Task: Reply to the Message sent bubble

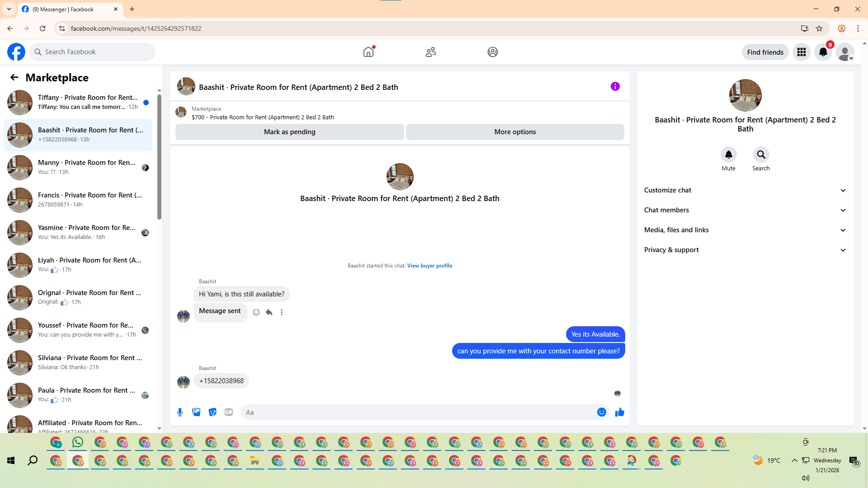Action: pyautogui.click(x=269, y=312)
